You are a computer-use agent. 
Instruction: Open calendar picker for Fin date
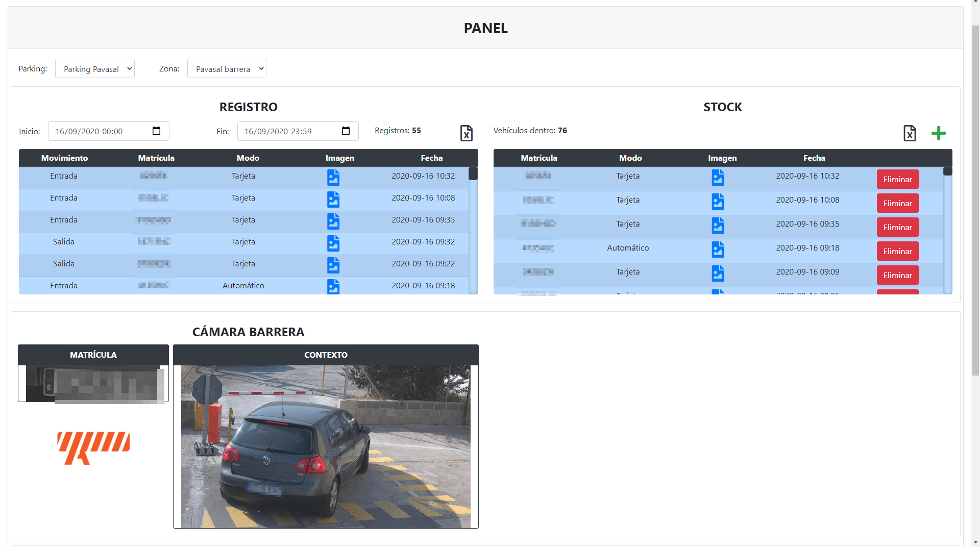tap(346, 131)
